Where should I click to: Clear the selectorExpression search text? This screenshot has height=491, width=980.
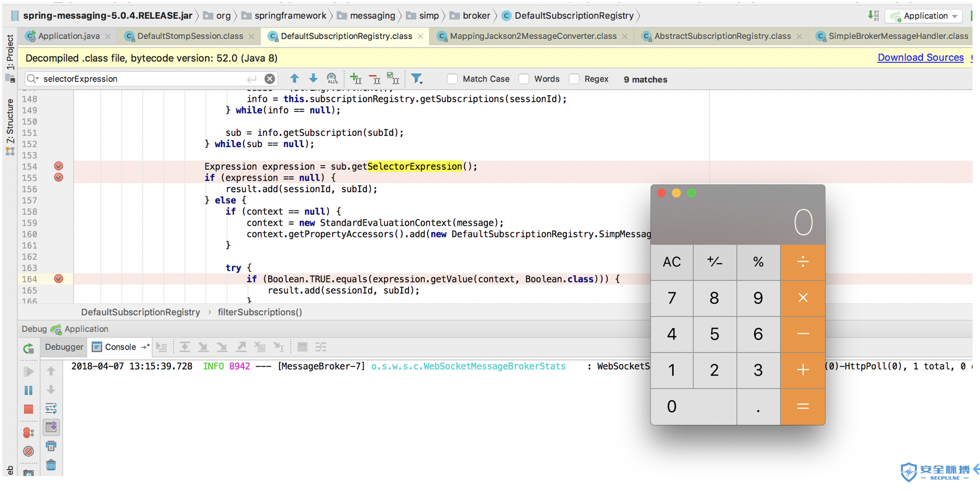270,79
